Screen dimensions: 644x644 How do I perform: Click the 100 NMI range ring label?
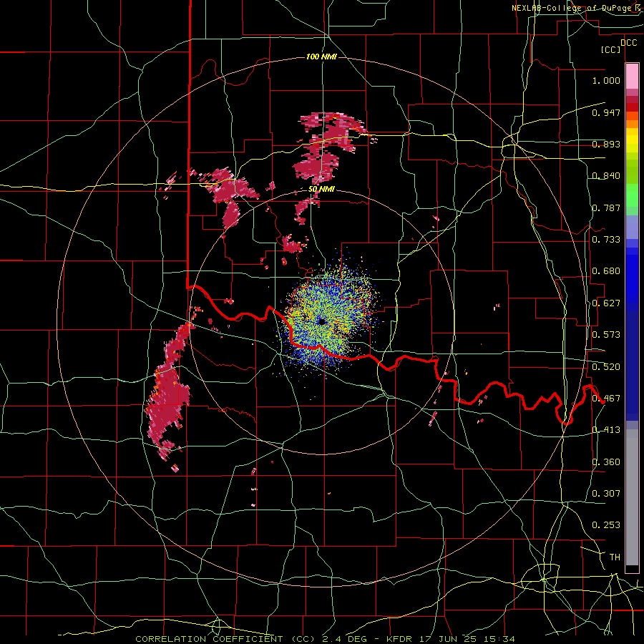(x=321, y=57)
